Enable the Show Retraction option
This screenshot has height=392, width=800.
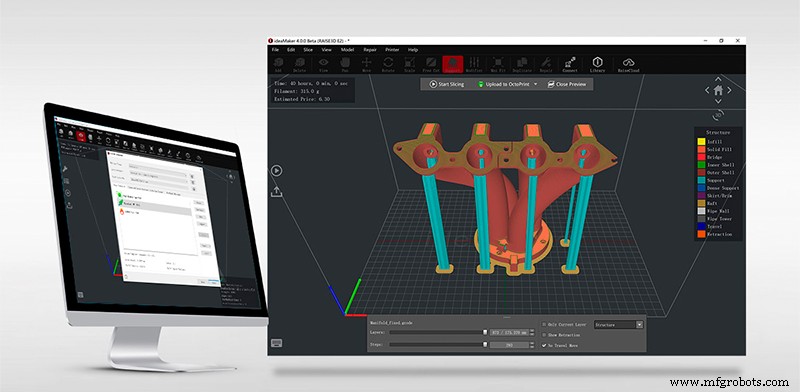click(x=544, y=335)
